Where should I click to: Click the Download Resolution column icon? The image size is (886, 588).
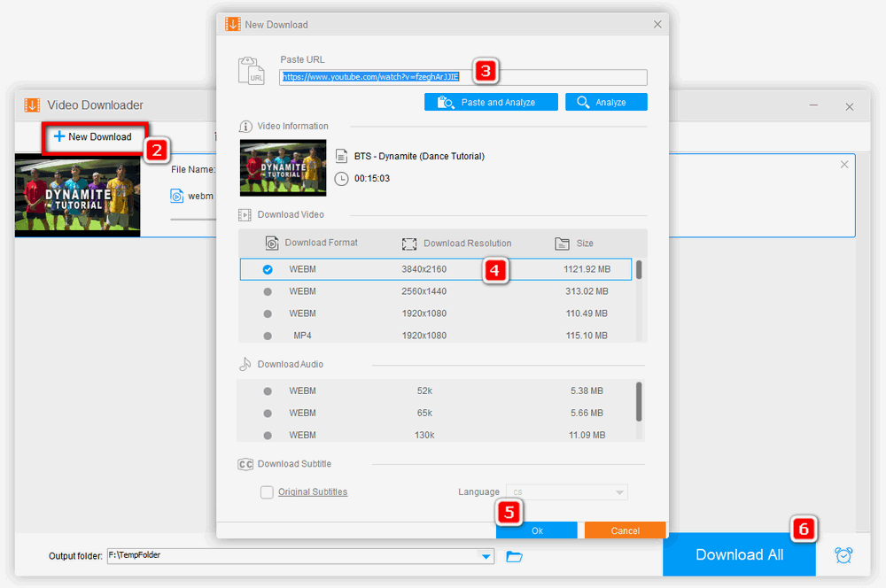409,244
